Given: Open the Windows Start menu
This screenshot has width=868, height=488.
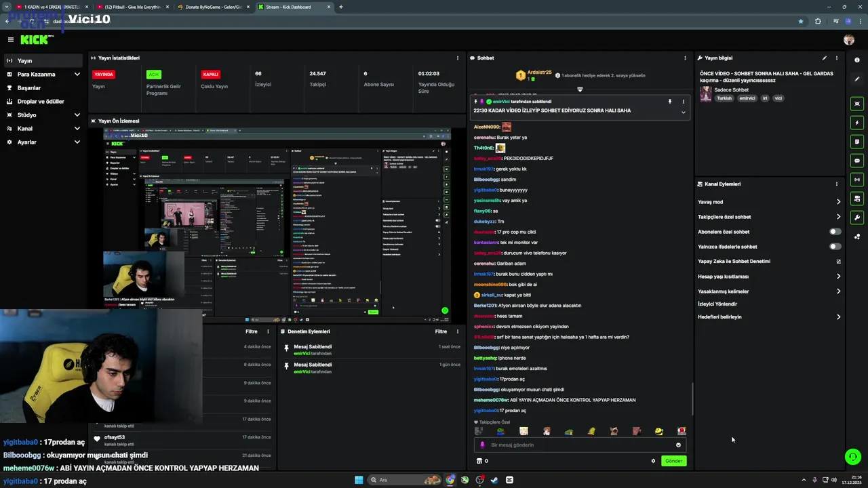Looking at the screenshot, I should [359, 480].
